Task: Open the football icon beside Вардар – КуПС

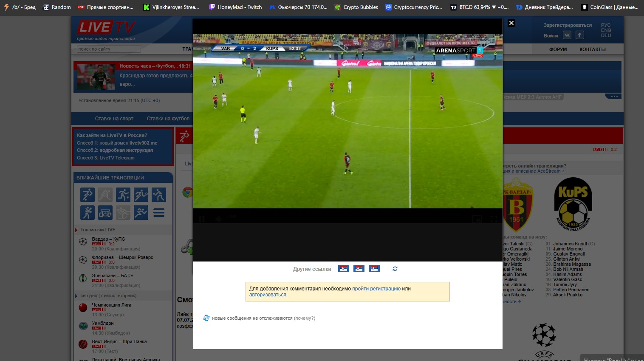Action: coord(83,242)
